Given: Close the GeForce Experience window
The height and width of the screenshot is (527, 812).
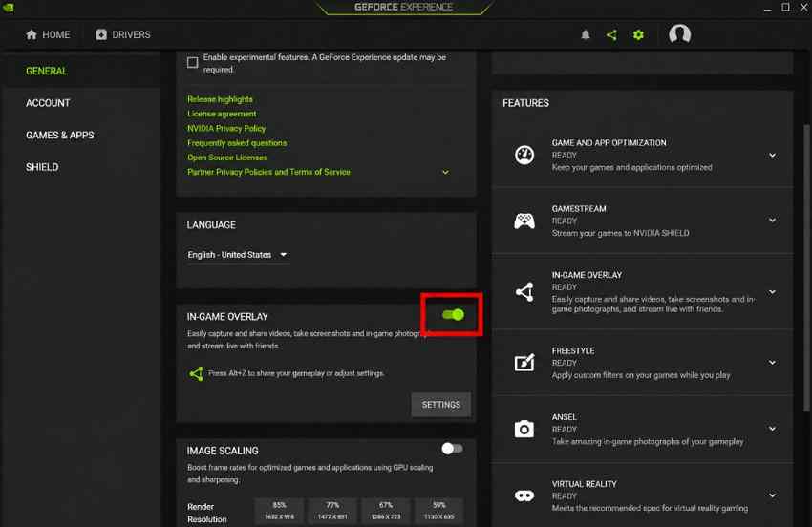Looking at the screenshot, I should click(x=804, y=8).
